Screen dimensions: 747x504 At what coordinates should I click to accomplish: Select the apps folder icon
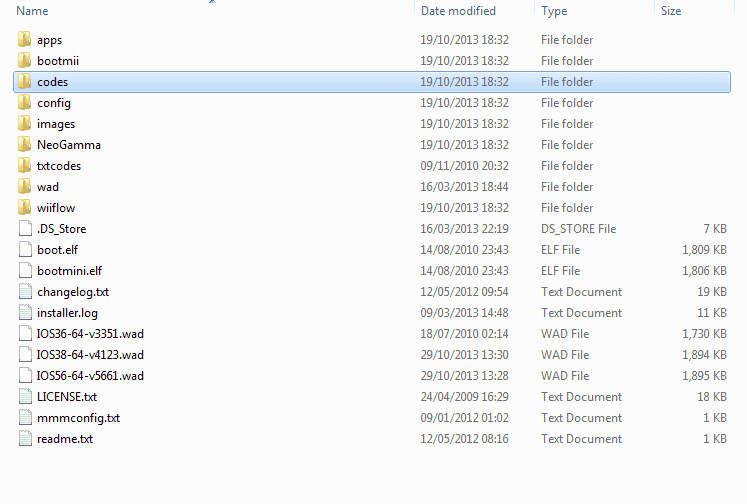(24, 40)
